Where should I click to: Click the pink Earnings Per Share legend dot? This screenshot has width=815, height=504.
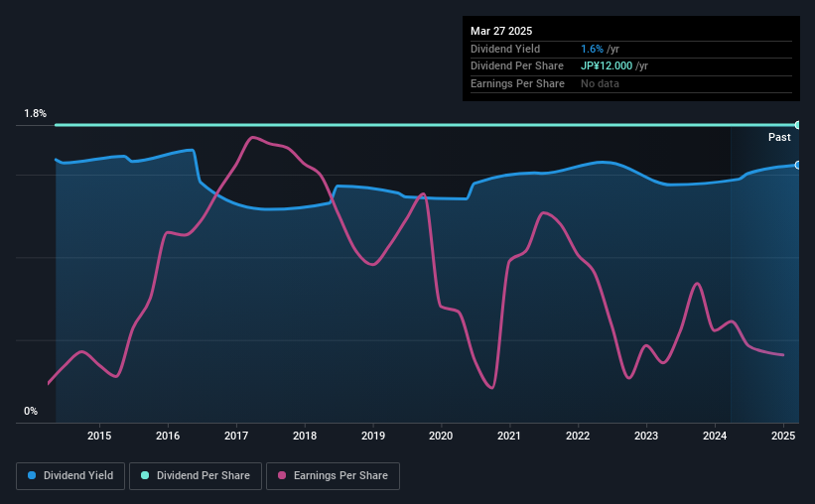click(x=282, y=475)
